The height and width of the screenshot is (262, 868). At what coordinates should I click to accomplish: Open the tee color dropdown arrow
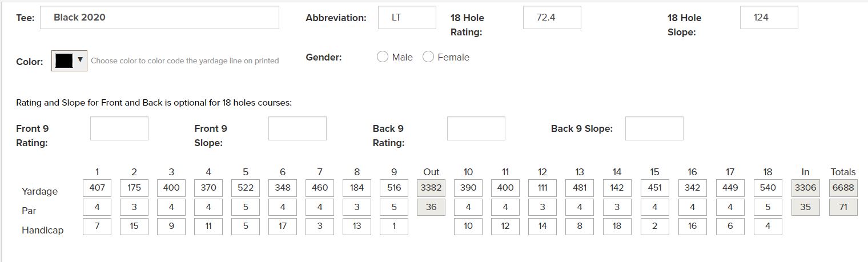point(81,60)
